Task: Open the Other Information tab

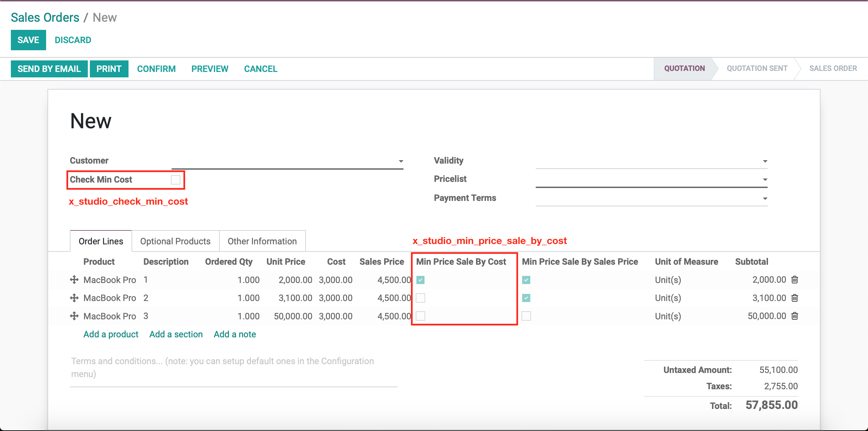Action: click(x=262, y=241)
